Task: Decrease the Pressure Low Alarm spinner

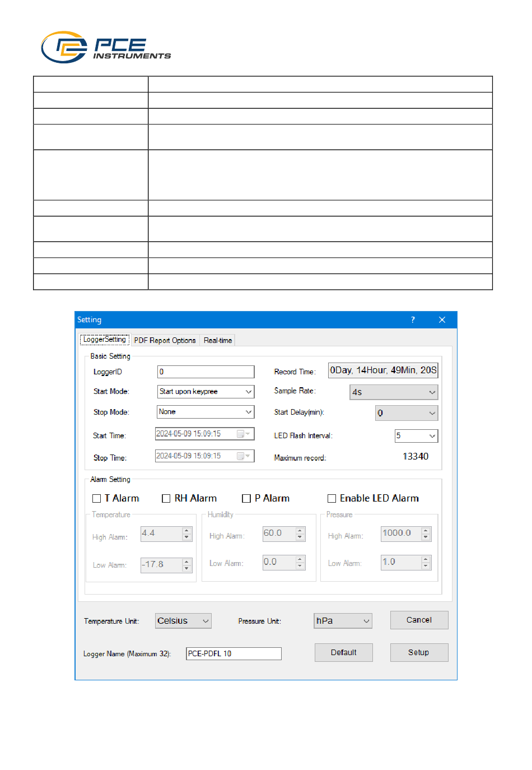Action: coord(426,566)
